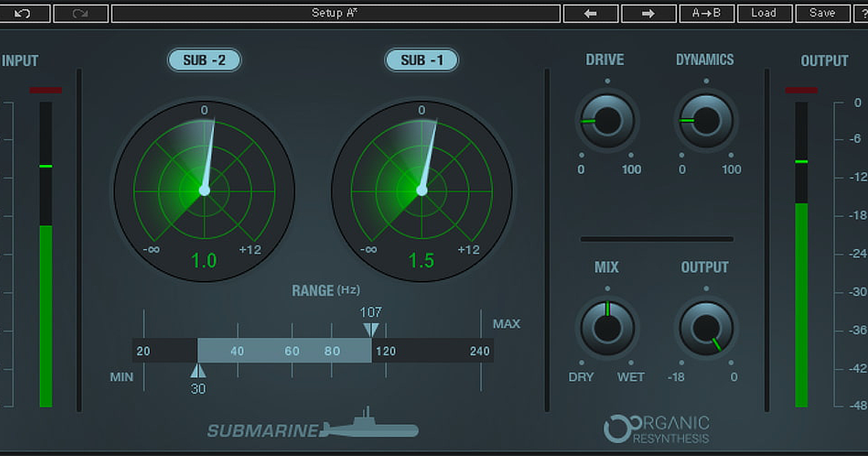Click the Dynamics knob

706,121
